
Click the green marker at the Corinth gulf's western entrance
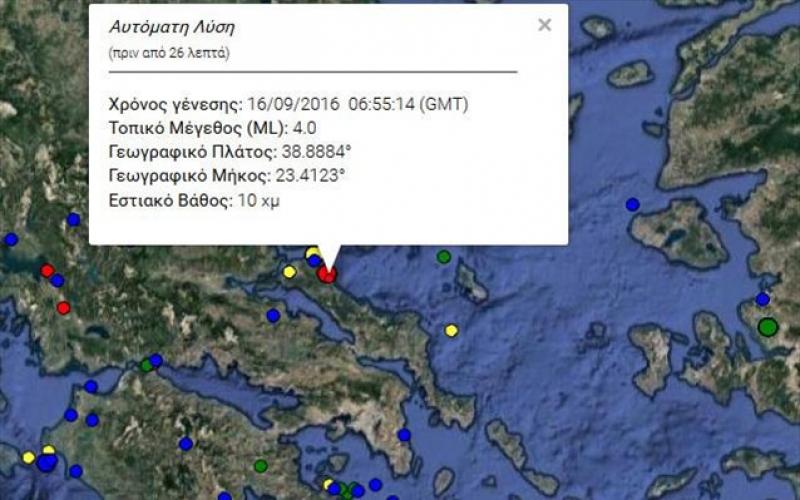pyautogui.click(x=146, y=365)
